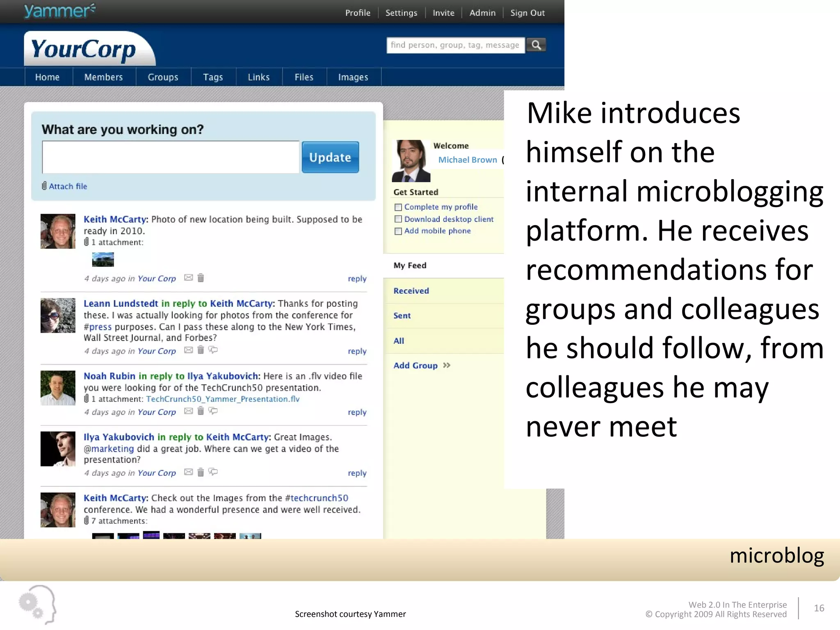840x630 pixels.
Task: Select Sent in the feed sidebar
Action: click(x=402, y=315)
